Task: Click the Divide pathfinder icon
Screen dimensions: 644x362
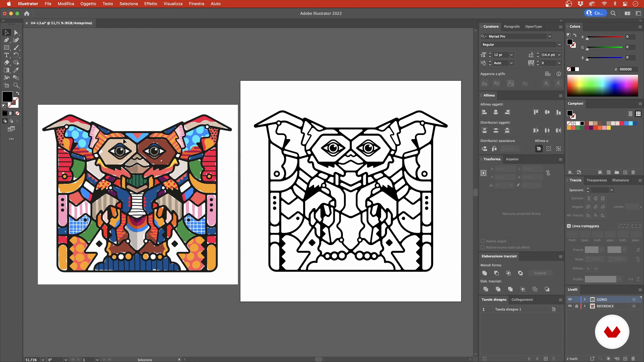Action: (x=486, y=289)
